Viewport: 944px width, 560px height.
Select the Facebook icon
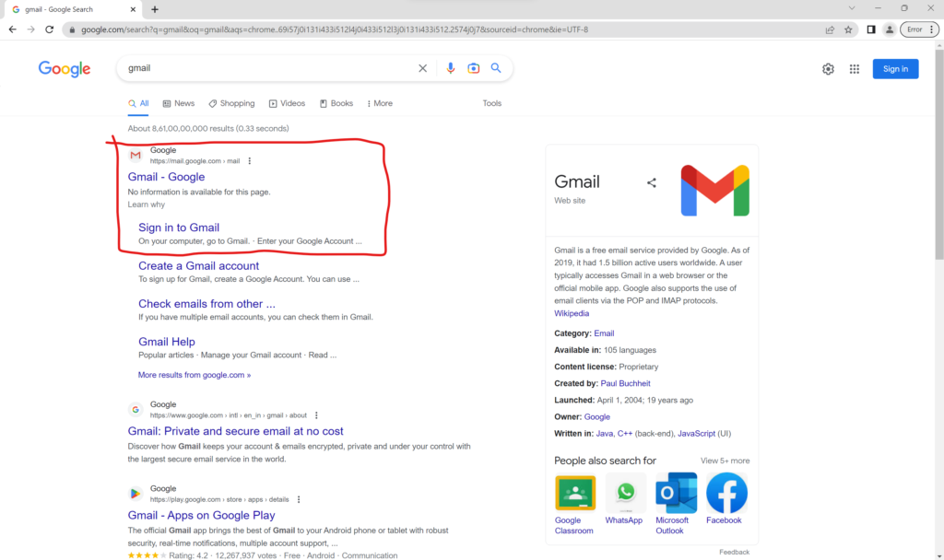click(x=726, y=493)
